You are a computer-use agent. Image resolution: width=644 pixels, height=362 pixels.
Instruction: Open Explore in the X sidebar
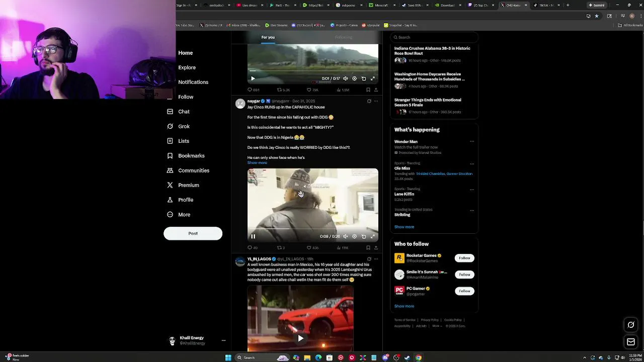pos(187,67)
